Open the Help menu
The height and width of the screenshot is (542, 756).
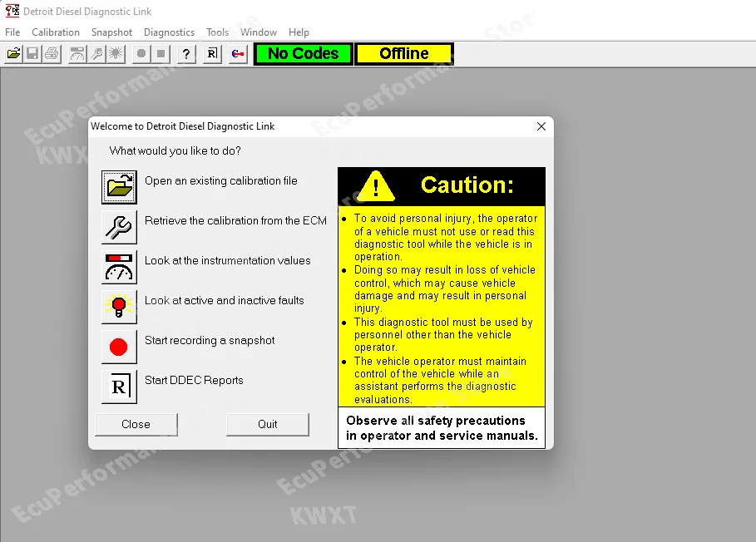(x=299, y=32)
